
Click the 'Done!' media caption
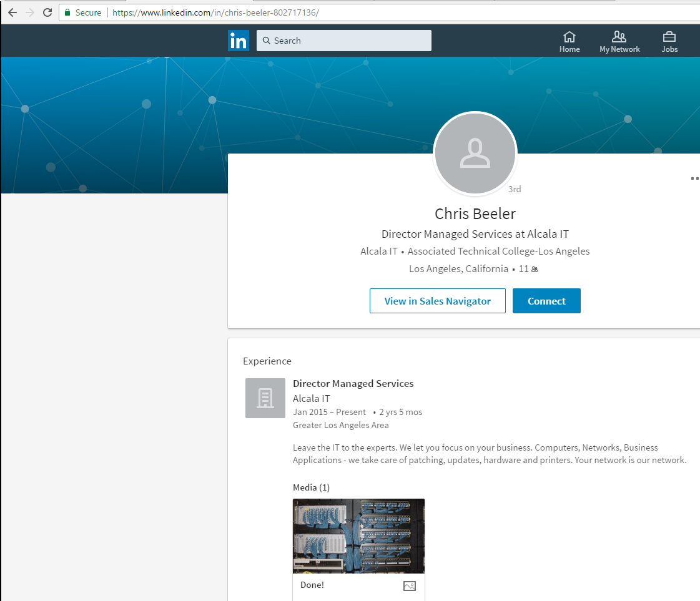[312, 585]
